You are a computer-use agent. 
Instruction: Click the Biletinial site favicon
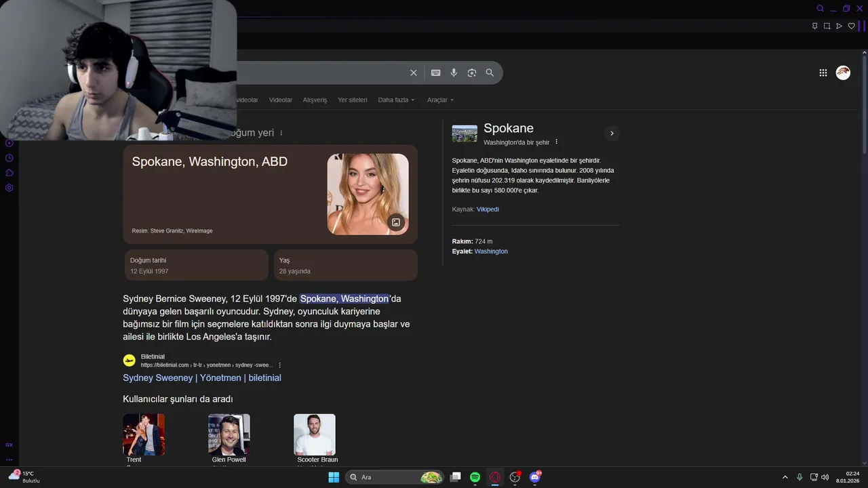click(x=129, y=361)
